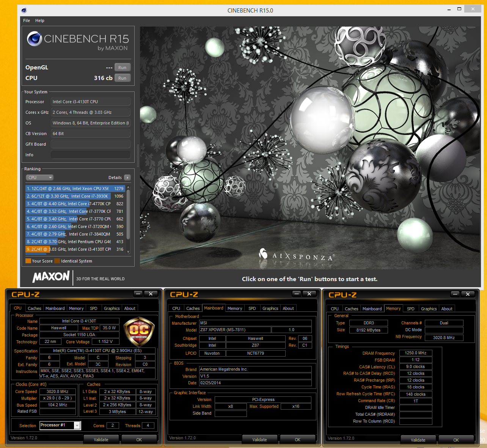The height and width of the screenshot is (448, 487).
Task: Click the Cinebench app icon in title bar
Action: click(x=24, y=10)
